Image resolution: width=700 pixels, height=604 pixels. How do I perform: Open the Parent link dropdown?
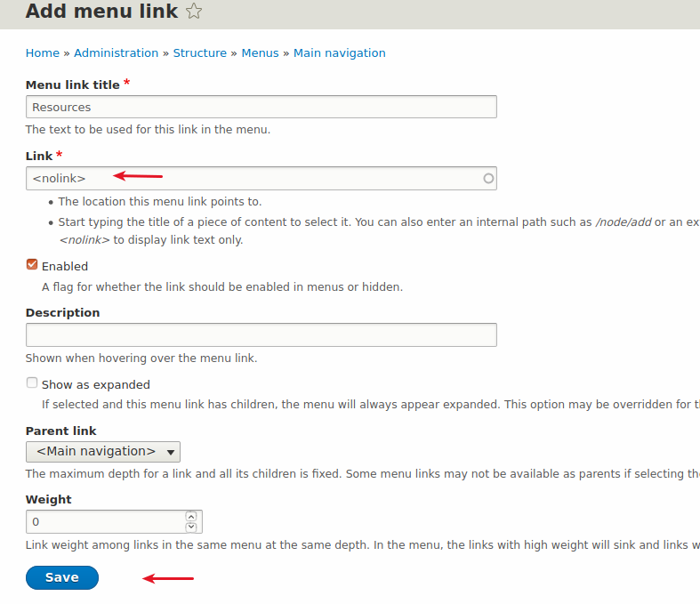(103, 451)
